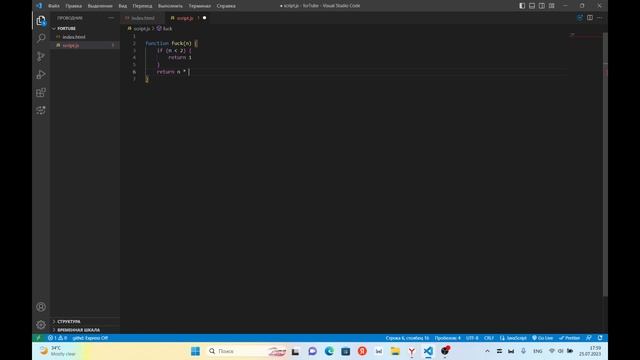Open Customize Layout icon in the title bar
This screenshot has width=640, height=360.
(551, 6)
